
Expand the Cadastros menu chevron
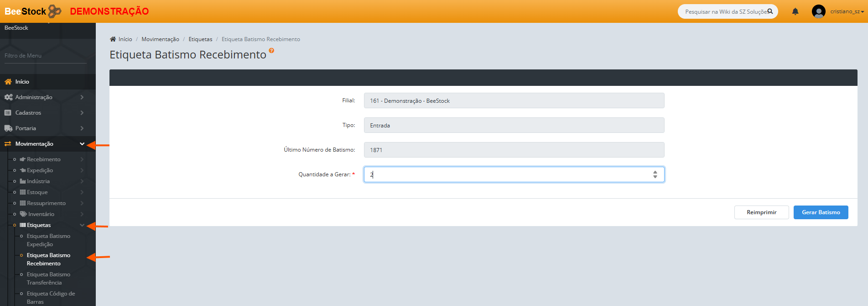pos(82,113)
